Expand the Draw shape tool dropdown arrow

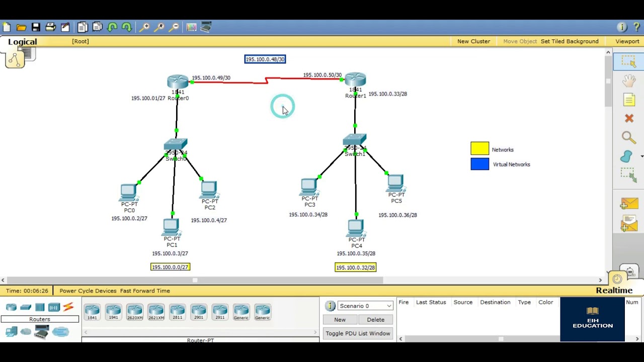coord(641,156)
